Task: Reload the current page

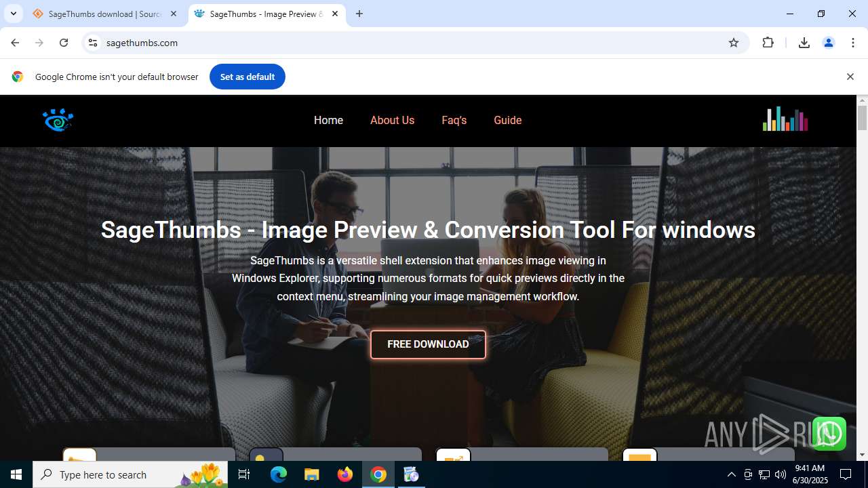Action: point(64,43)
